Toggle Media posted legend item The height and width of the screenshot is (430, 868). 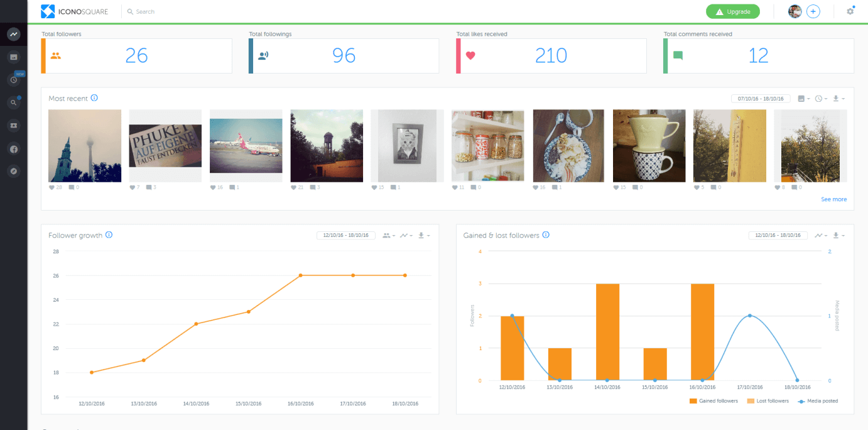[x=817, y=400]
